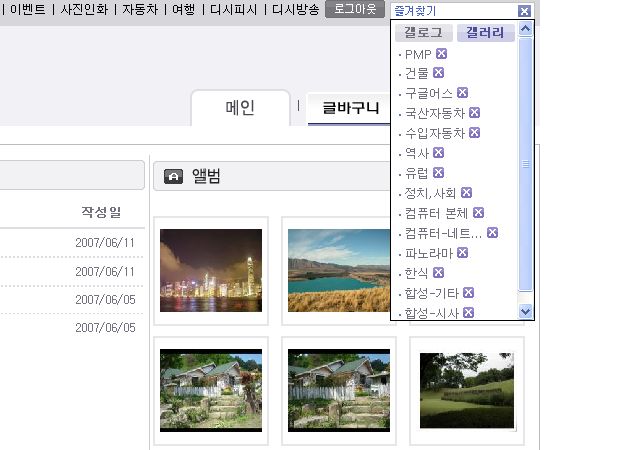The width and height of the screenshot is (640, 450).
Task: Open the 글바구니 tab
Action: click(350, 108)
